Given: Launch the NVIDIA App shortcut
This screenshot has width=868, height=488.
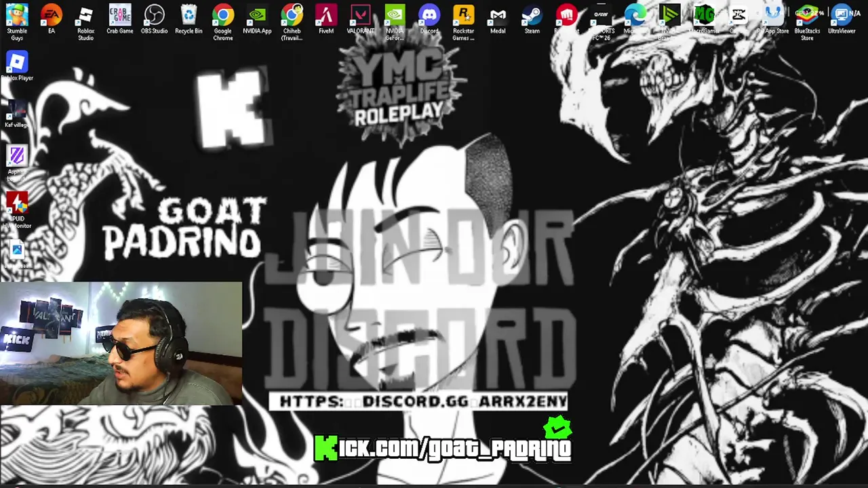Looking at the screenshot, I should pos(257,19).
